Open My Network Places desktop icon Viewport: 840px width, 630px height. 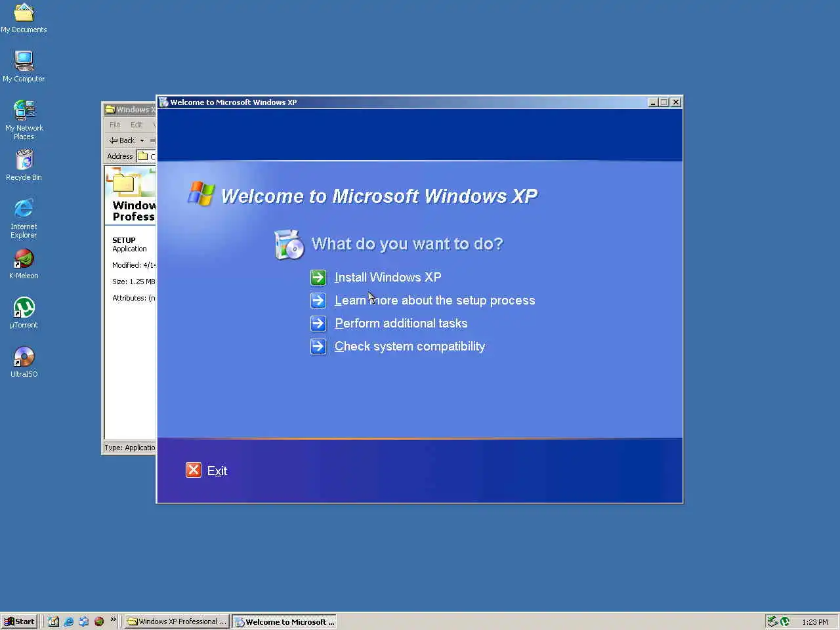(24, 119)
